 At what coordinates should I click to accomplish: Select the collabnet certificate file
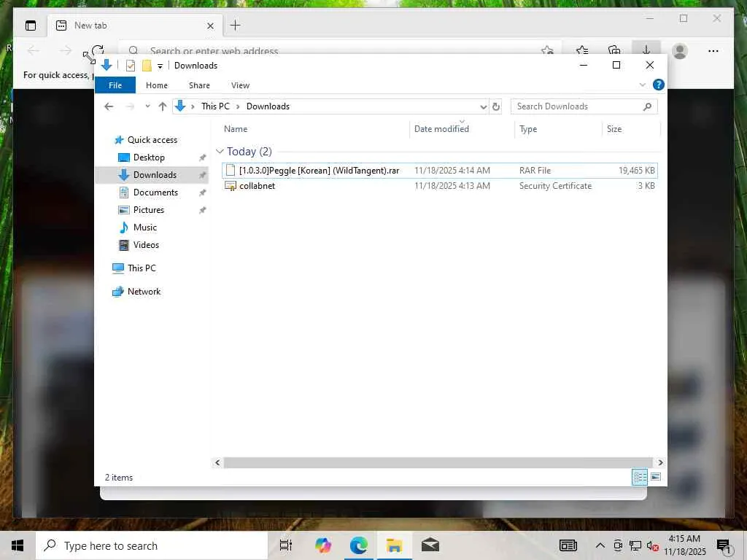click(x=440, y=186)
